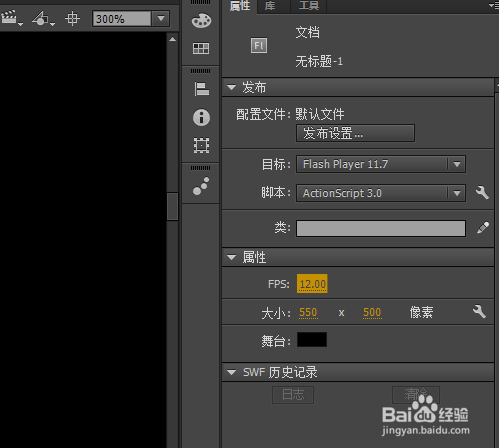Open the panel options menu at top right
The height and width of the screenshot is (448, 499).
click(493, 5)
